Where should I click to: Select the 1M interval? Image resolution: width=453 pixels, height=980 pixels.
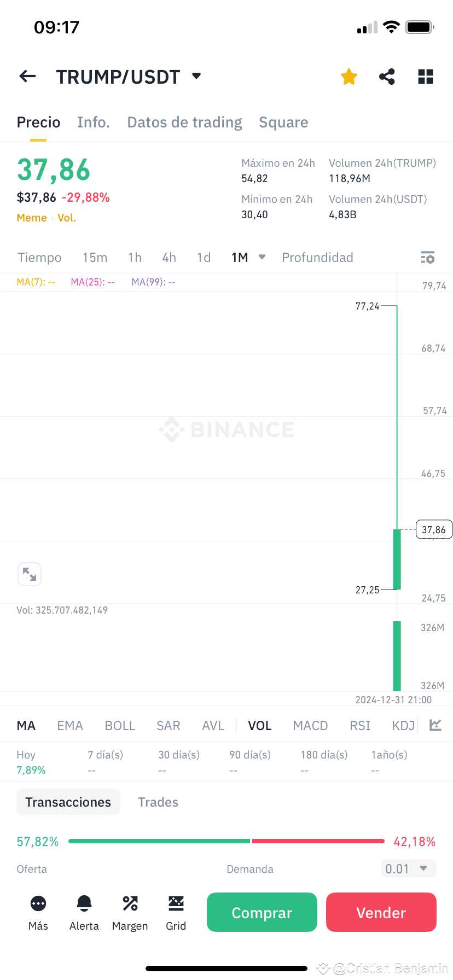coord(240,258)
